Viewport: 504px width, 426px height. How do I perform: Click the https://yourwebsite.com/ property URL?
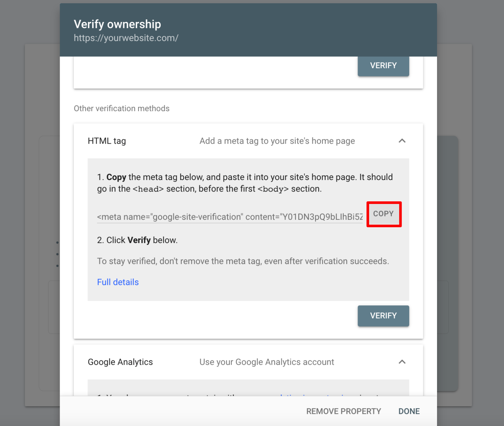(126, 38)
